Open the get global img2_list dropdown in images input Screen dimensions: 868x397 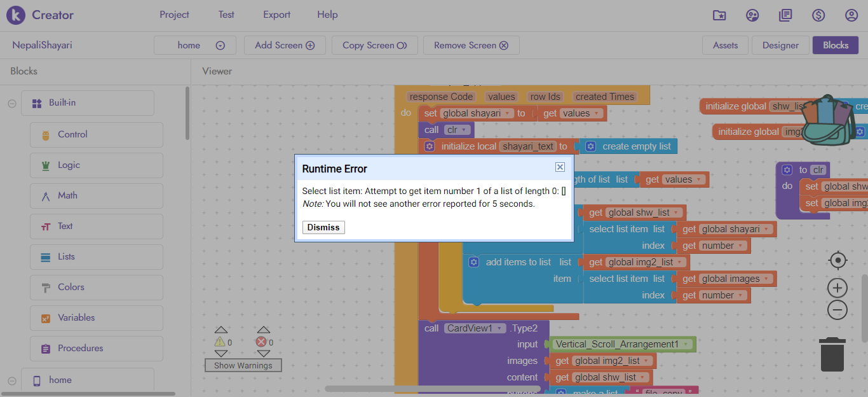coord(612,361)
